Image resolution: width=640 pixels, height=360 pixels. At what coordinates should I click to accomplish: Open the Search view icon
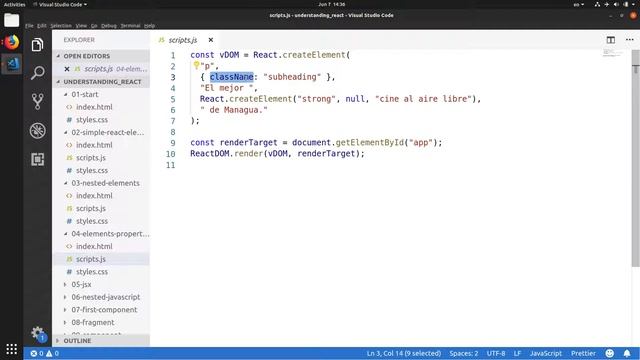coord(38,73)
